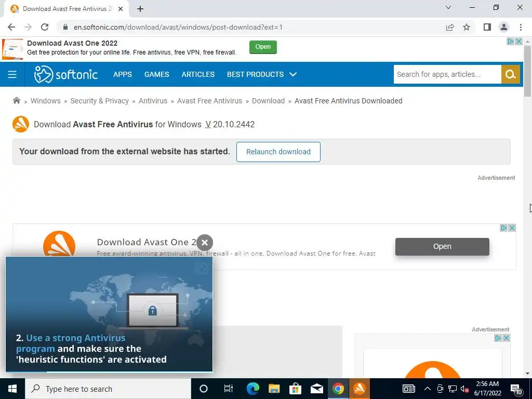Close the sidebar ad at bottom right

pyautogui.click(x=506, y=338)
